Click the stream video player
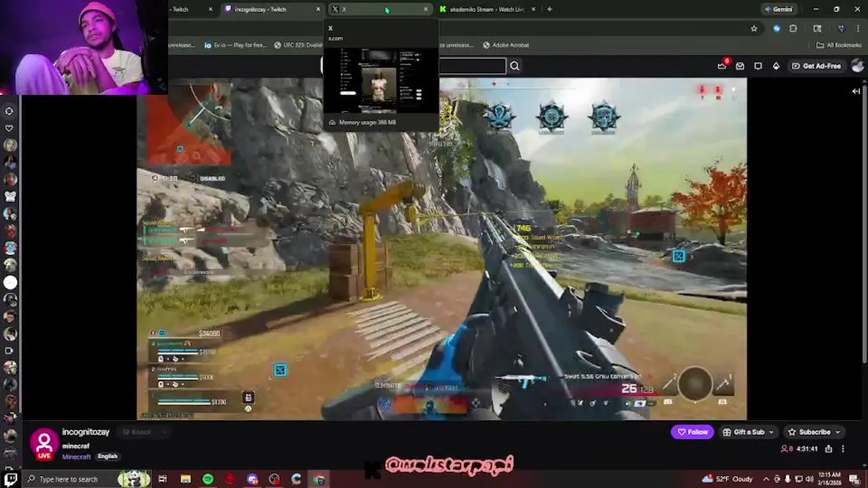The width and height of the screenshot is (868, 488). [x=441, y=249]
